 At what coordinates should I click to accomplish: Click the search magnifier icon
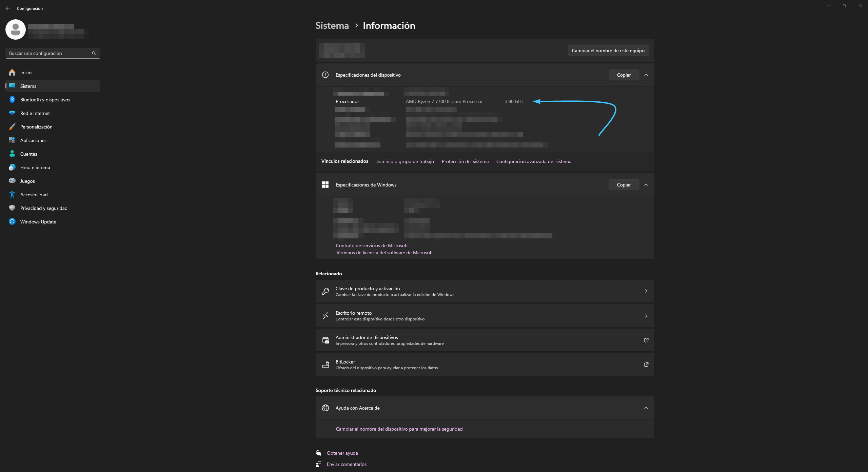(94, 53)
